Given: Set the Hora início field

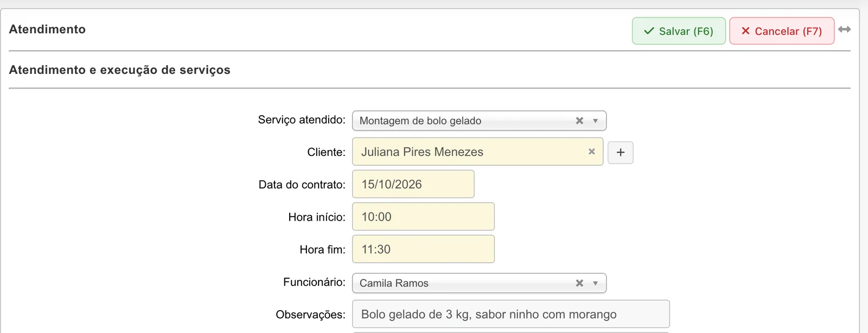Looking at the screenshot, I should (x=423, y=217).
